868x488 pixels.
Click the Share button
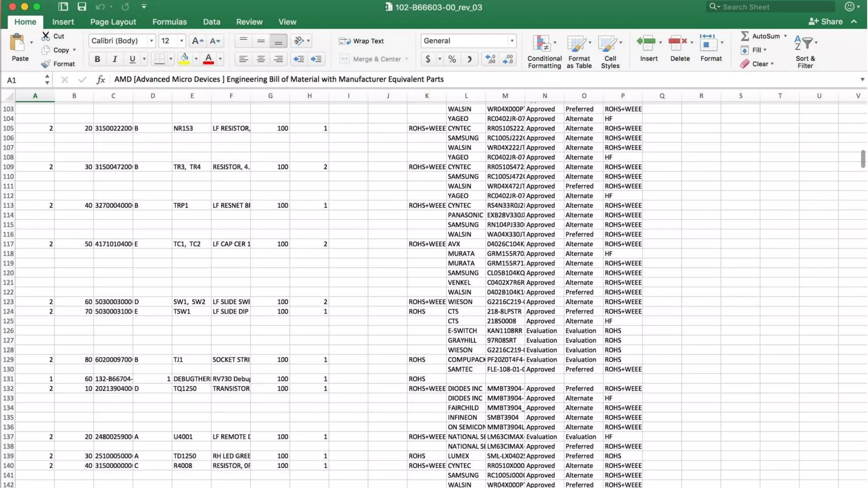(x=826, y=22)
